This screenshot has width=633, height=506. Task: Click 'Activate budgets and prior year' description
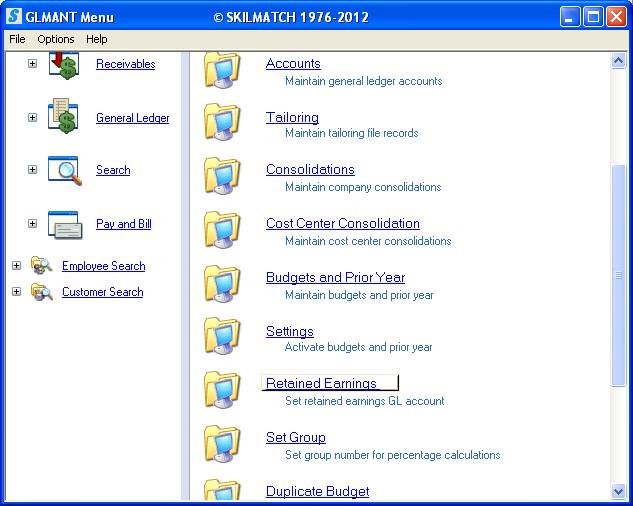358,347
